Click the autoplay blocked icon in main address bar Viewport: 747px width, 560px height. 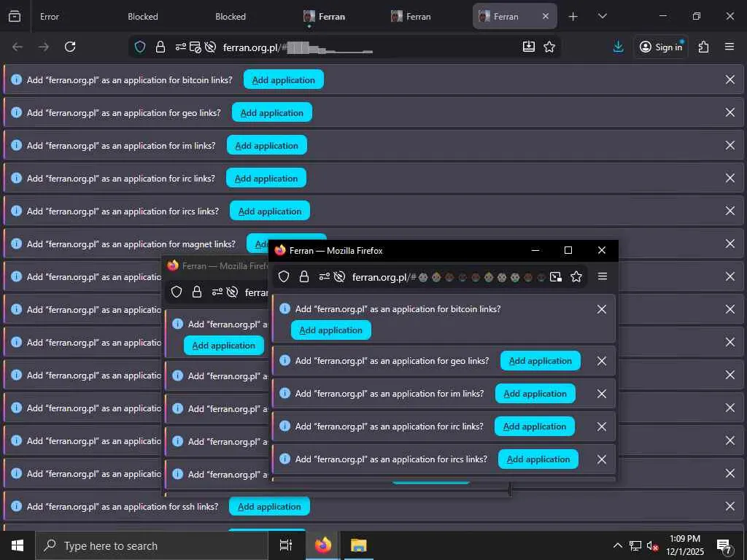[210, 47]
